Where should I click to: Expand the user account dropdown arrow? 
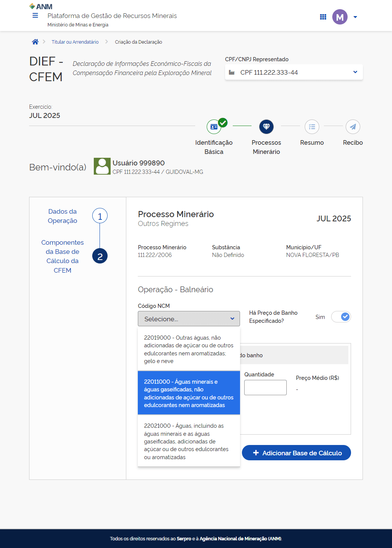(355, 17)
